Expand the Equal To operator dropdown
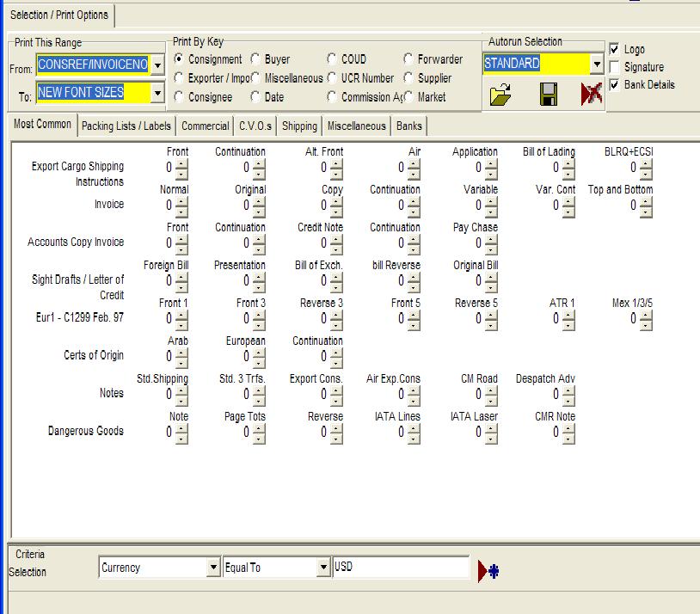The height and width of the screenshot is (614, 700). 323,568
